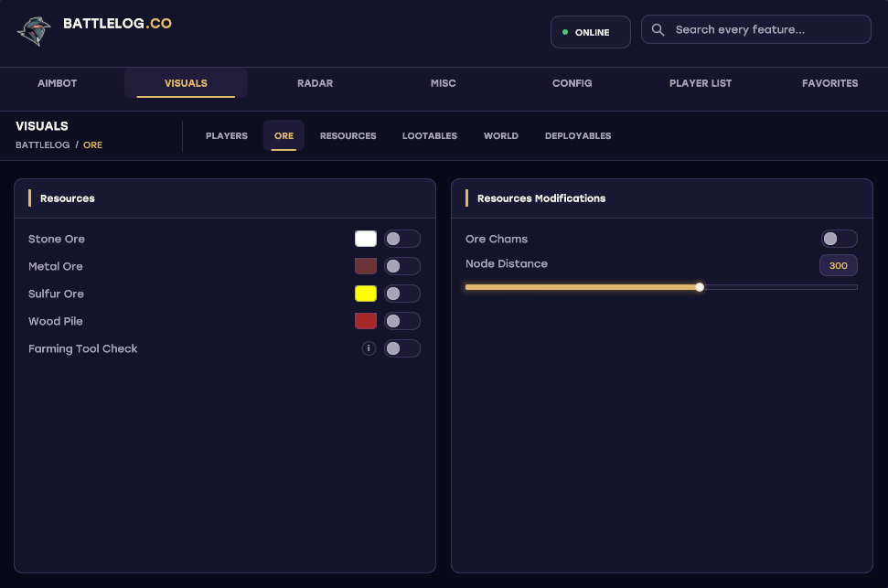Click the Farming Tool Check info icon
Image resolution: width=888 pixels, height=588 pixels.
tap(369, 348)
